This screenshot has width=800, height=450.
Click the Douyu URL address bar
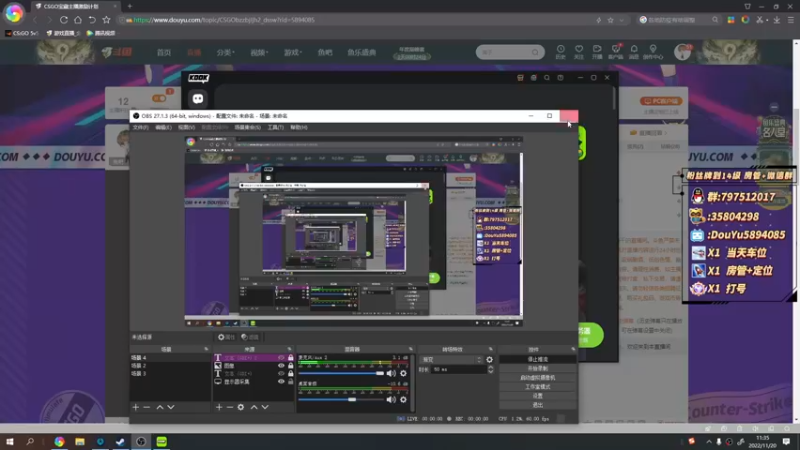[x=357, y=20]
